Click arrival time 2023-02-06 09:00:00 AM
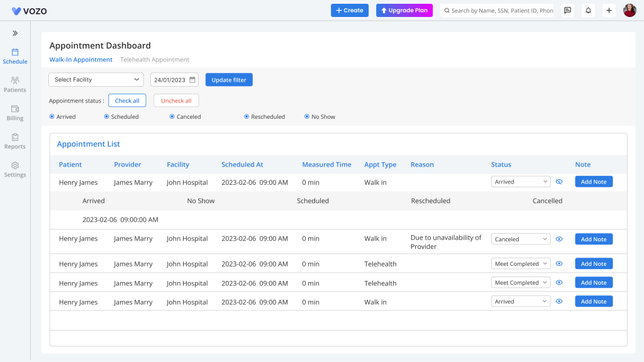The image size is (644, 362). [x=120, y=220]
